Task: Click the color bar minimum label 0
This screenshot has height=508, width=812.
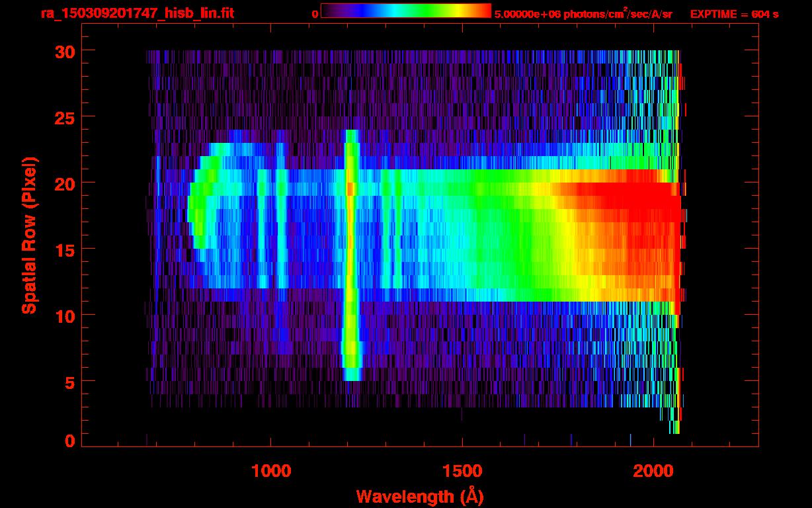Action: [x=315, y=15]
